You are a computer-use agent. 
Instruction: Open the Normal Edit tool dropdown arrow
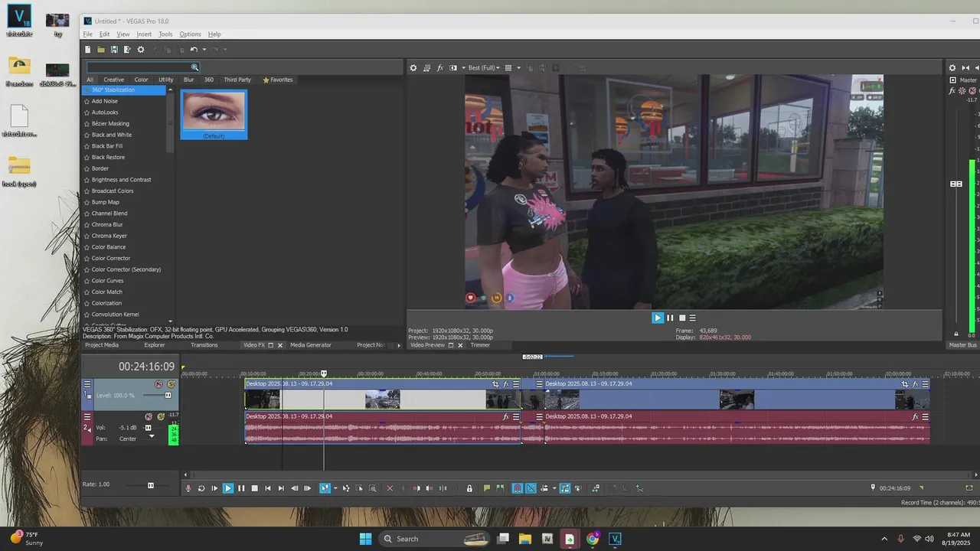pyautogui.click(x=335, y=488)
